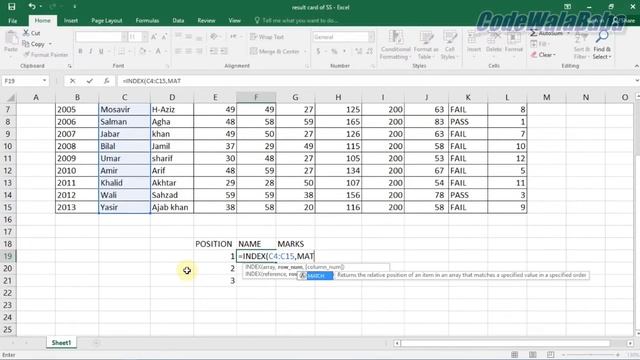Click the Undo arrow icon

tap(31, 7)
